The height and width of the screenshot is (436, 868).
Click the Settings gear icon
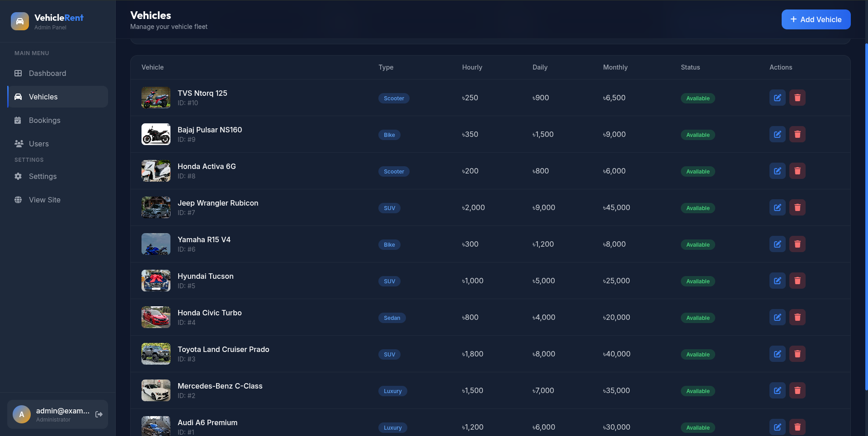point(18,176)
